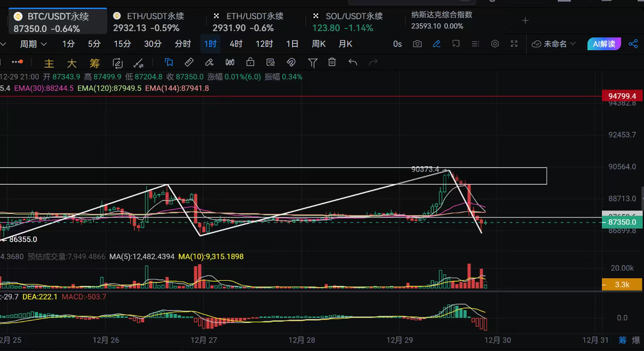Open the 未命名 layout dropdown
Viewport: 644px width, 351px height.
553,44
